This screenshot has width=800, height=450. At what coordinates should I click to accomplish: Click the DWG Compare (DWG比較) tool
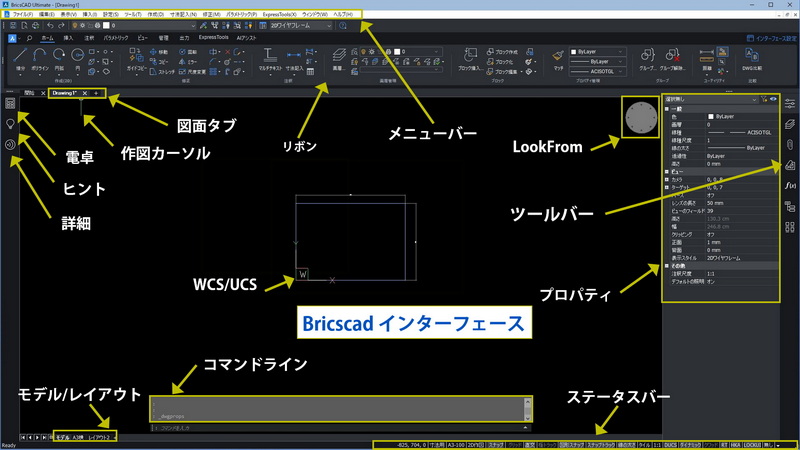752,59
